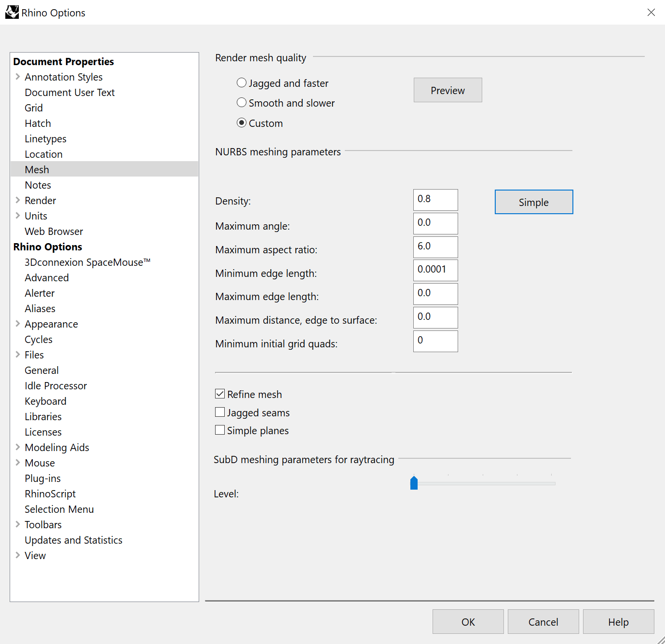Switch to Simple meshing controls

534,202
